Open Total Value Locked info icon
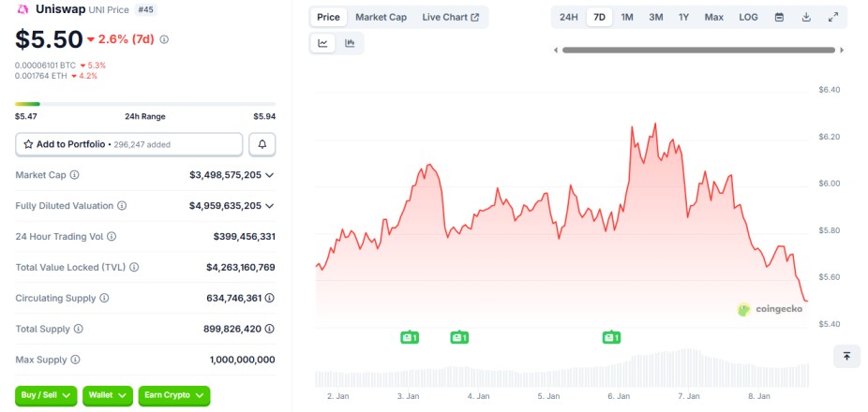 [x=134, y=267]
